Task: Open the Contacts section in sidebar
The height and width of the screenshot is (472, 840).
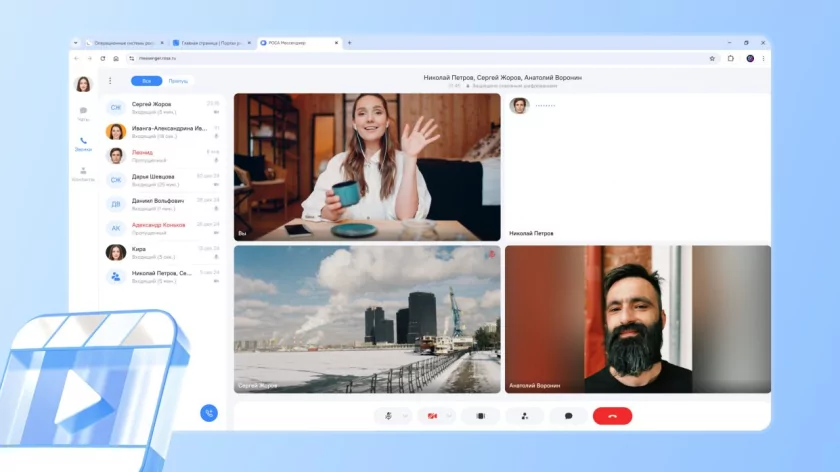Action: point(83,173)
